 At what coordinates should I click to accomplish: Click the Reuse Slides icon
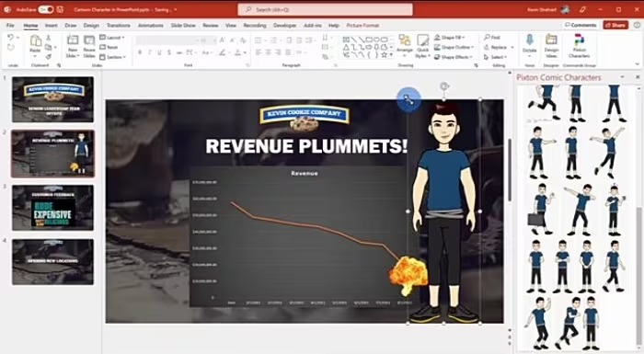[89, 40]
